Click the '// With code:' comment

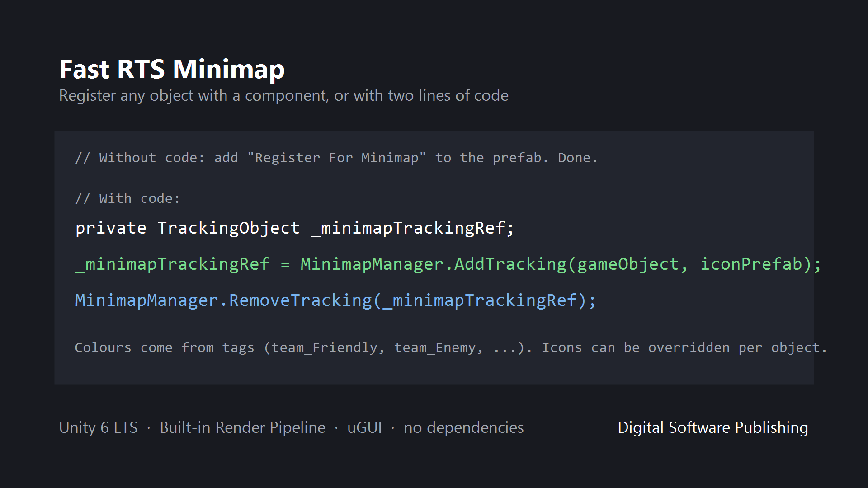tap(127, 198)
